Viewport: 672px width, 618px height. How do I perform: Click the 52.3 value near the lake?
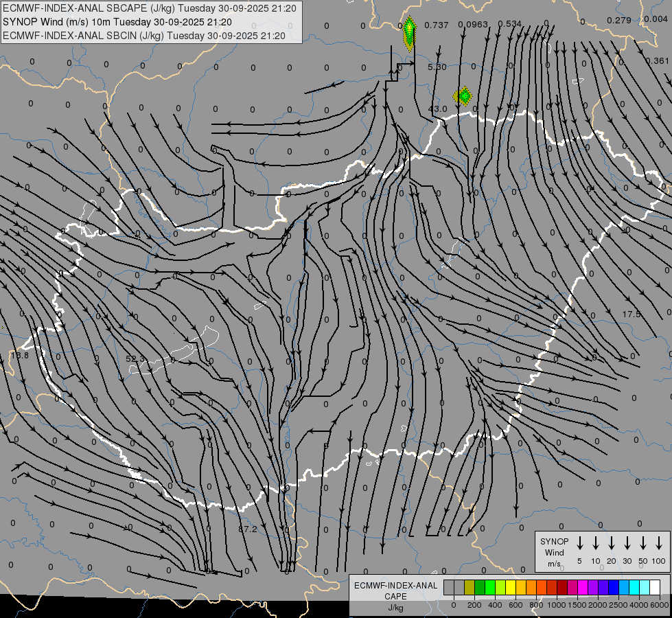click(135, 358)
